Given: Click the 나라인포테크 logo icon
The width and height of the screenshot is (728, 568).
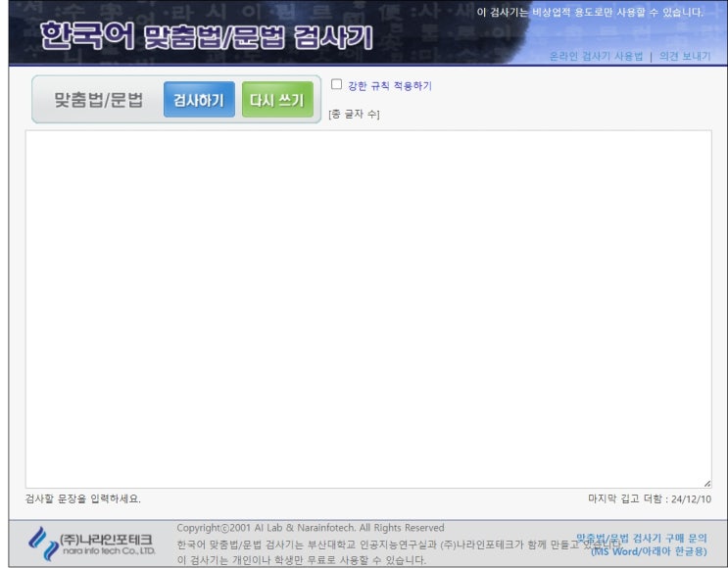Looking at the screenshot, I should tap(44, 544).
